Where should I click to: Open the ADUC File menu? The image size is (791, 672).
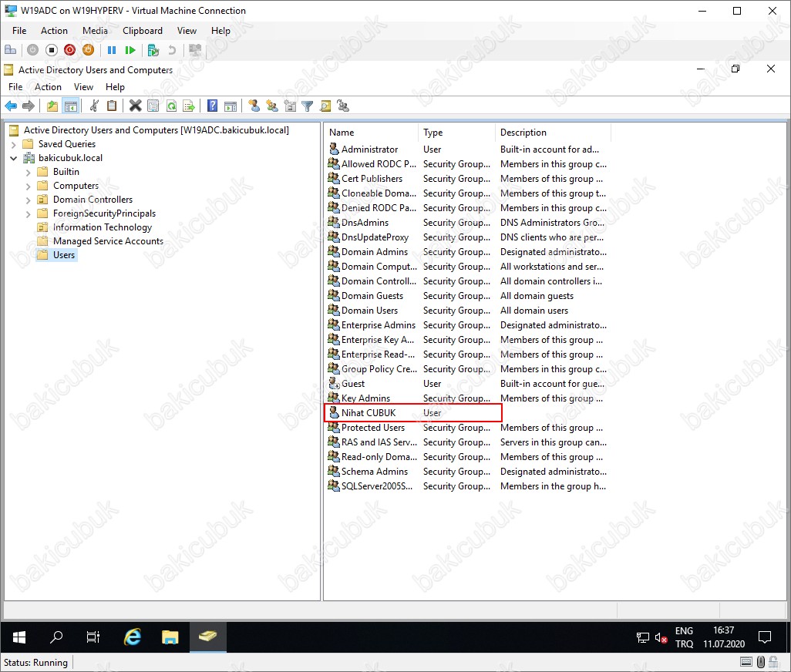coord(15,87)
